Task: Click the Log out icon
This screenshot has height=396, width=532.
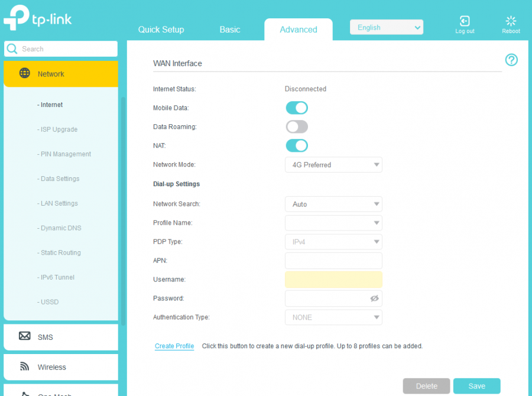Action: pyautogui.click(x=465, y=21)
